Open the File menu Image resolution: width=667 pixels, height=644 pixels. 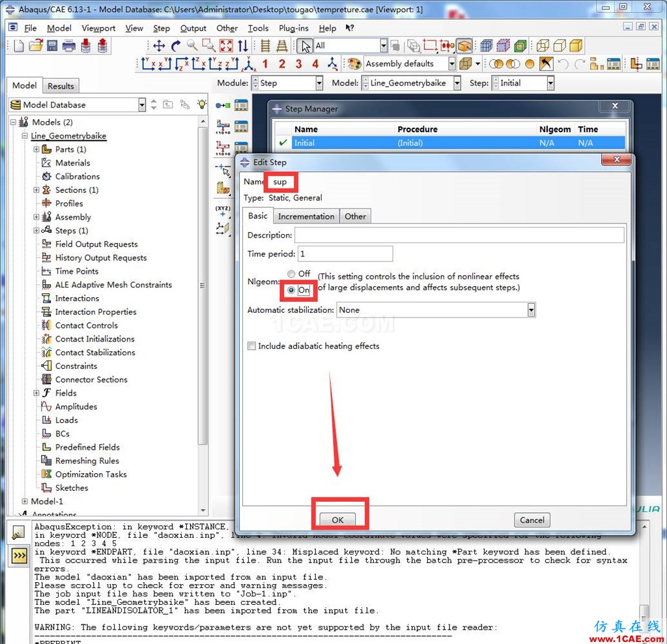click(30, 28)
